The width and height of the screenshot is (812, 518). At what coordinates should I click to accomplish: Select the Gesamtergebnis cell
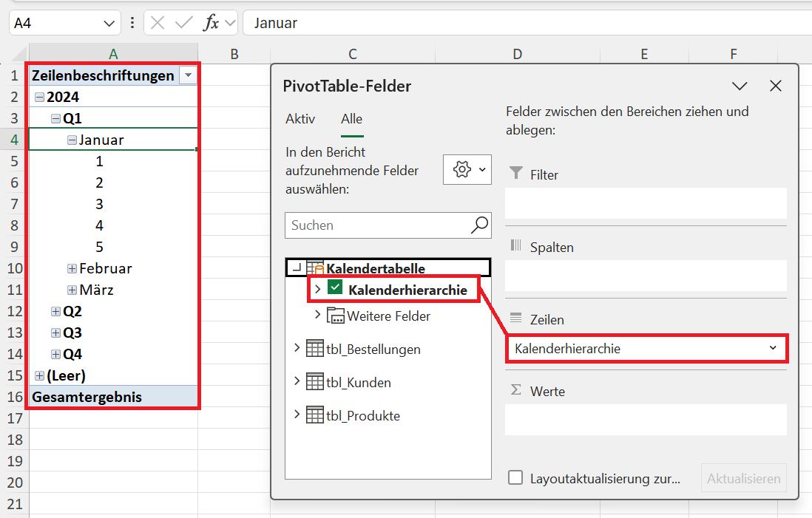point(113,397)
